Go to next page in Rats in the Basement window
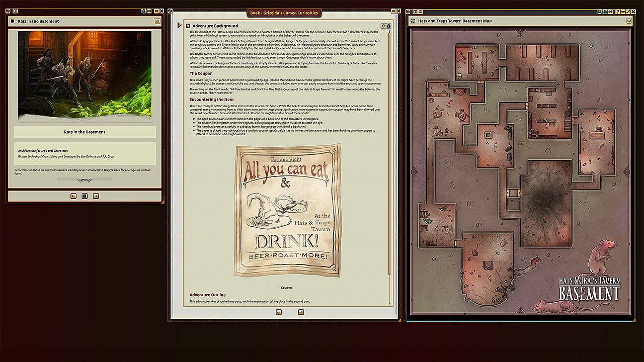This screenshot has height=362, width=644. 96,196
